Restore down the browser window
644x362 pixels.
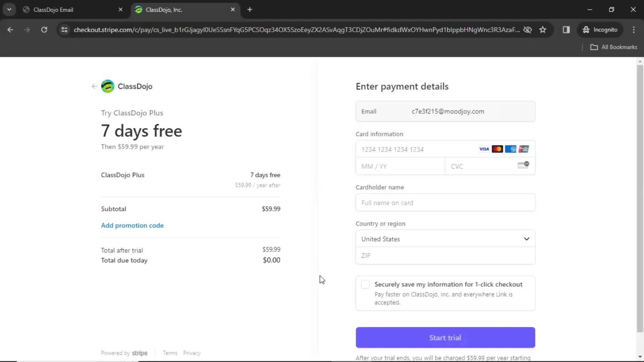pos(611,10)
